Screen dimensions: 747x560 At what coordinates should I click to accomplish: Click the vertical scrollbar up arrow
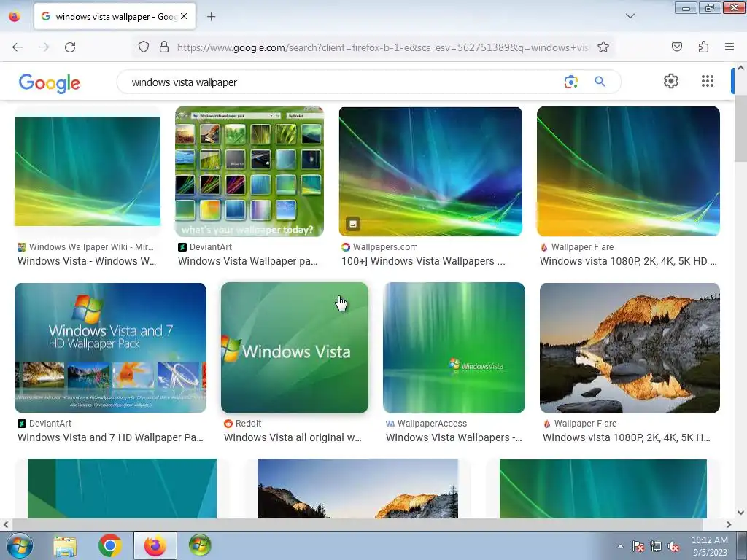[x=740, y=68]
